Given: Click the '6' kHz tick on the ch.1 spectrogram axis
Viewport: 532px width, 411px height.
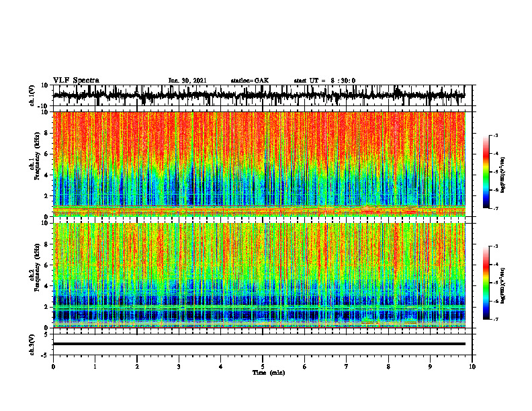Looking at the screenshot, I should [47, 154].
